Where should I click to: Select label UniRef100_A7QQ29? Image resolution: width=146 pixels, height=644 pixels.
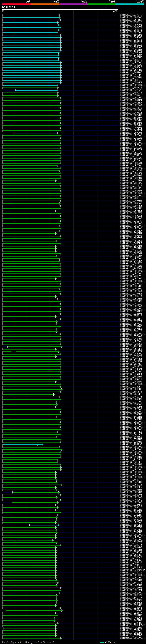pos(131,65)
